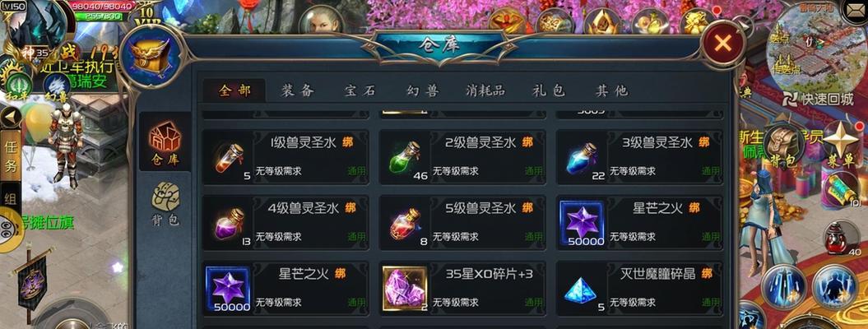Close the warehouse window with X
This screenshot has width=868, height=329.
coord(722,43)
